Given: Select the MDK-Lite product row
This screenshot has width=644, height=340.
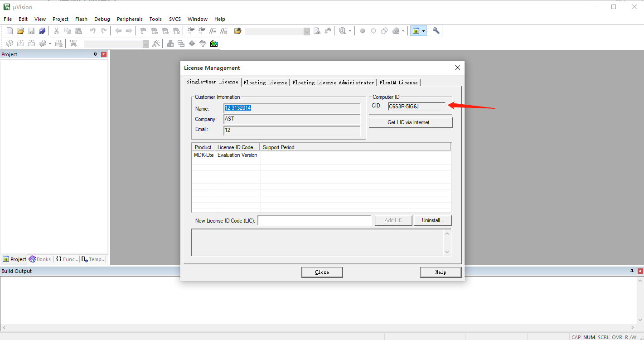Looking at the screenshot, I should (x=321, y=155).
